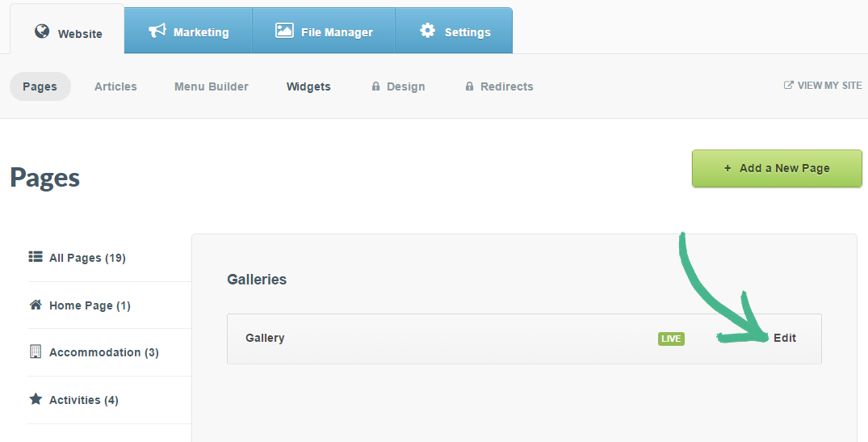Select the Widgets section
The height and width of the screenshot is (442, 868).
(308, 86)
